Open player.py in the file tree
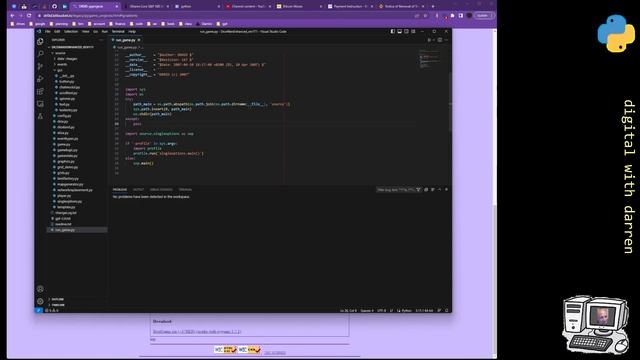This screenshot has height=360, width=640. [64, 196]
